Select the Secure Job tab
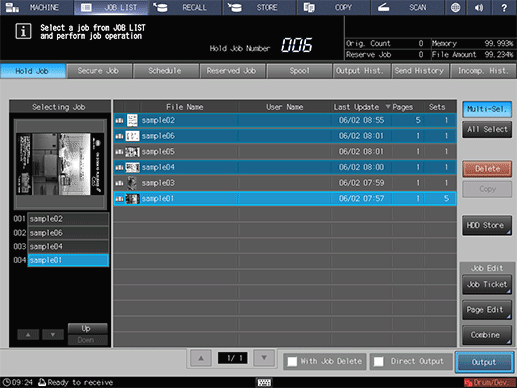The height and width of the screenshot is (388, 517). point(99,71)
